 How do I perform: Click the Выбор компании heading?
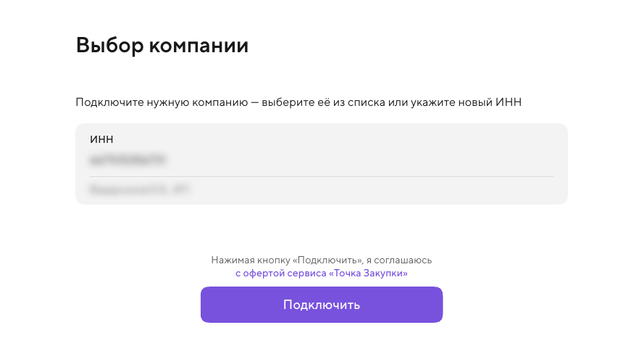click(162, 46)
